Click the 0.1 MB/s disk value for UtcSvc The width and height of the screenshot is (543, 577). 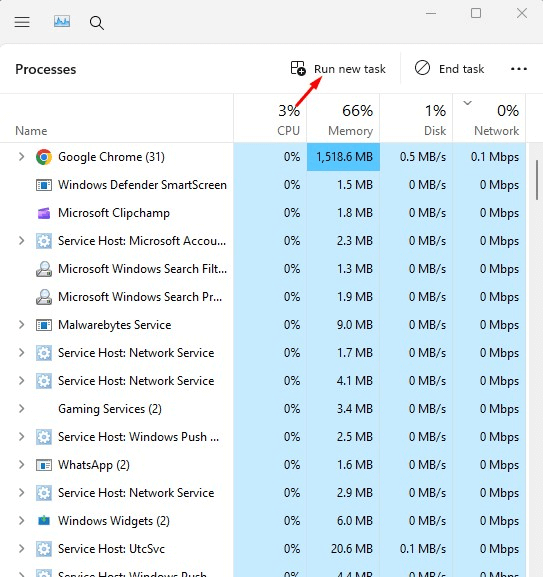(x=423, y=549)
